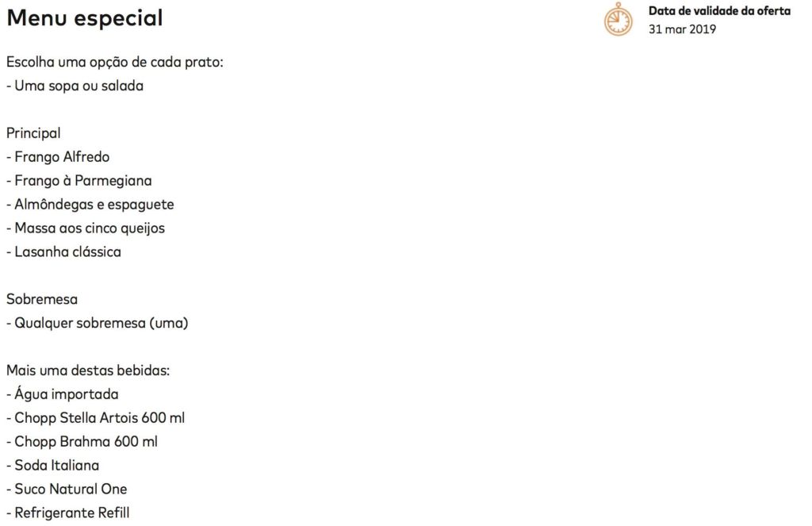Click Chopp Brahma 600 ml line

click(82, 442)
